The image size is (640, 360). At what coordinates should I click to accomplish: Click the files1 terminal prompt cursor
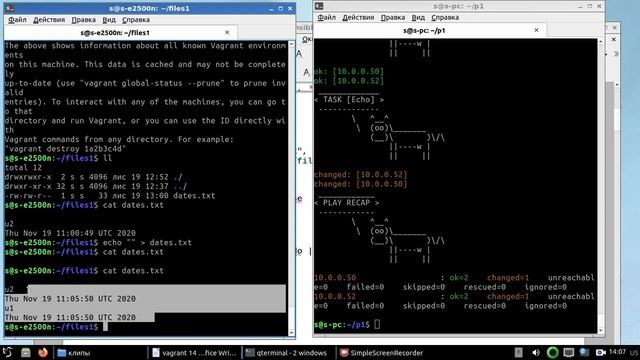click(105, 327)
